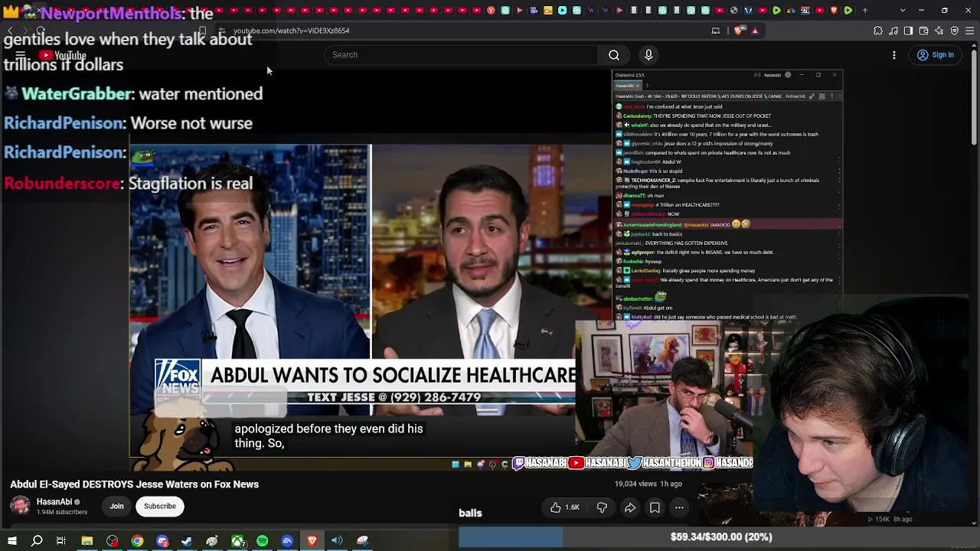
Task: Focus the YouTube Search field
Action: click(x=461, y=55)
